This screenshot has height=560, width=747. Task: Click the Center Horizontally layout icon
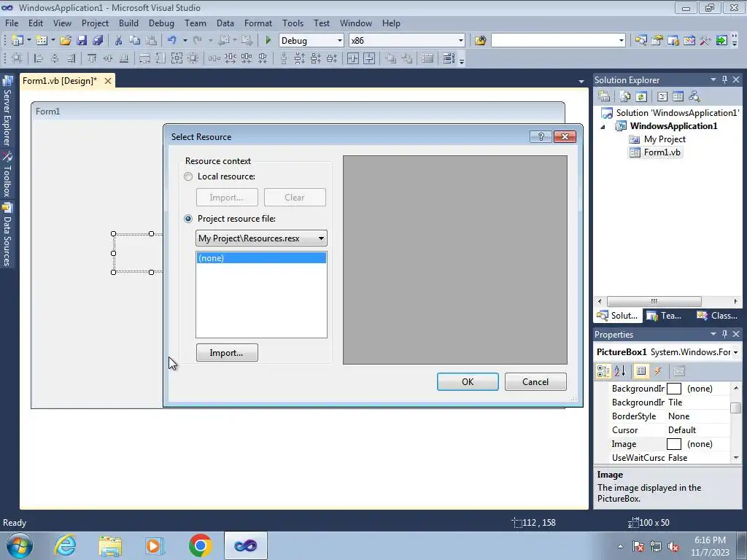click(353, 58)
